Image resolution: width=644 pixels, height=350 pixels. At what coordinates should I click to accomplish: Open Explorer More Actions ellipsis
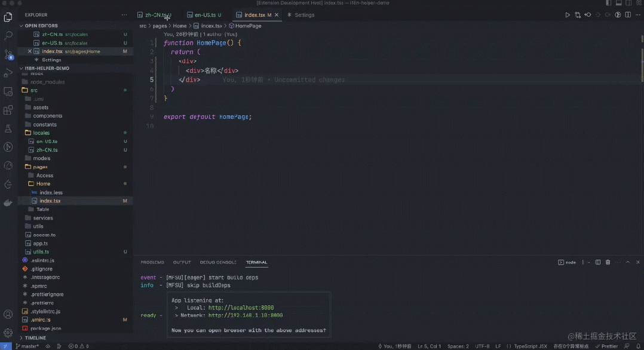click(124, 15)
